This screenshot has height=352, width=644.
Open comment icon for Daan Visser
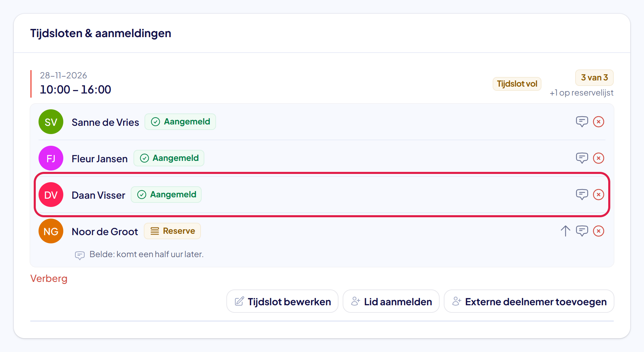click(x=582, y=195)
